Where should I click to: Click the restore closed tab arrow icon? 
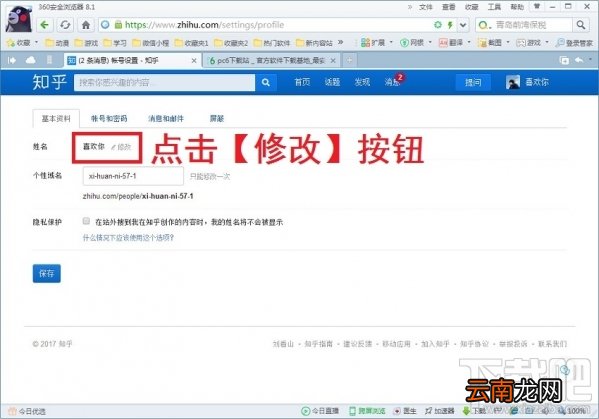[x=579, y=60]
